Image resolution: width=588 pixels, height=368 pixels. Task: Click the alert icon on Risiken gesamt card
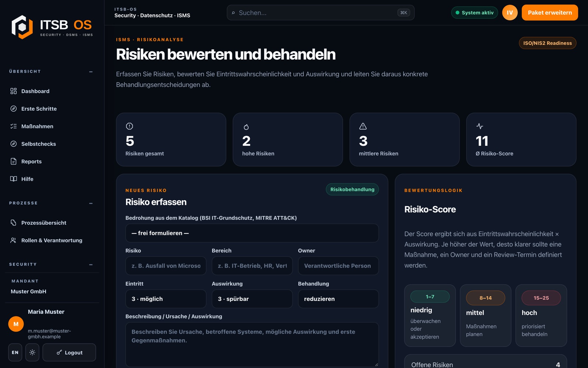pyautogui.click(x=129, y=126)
